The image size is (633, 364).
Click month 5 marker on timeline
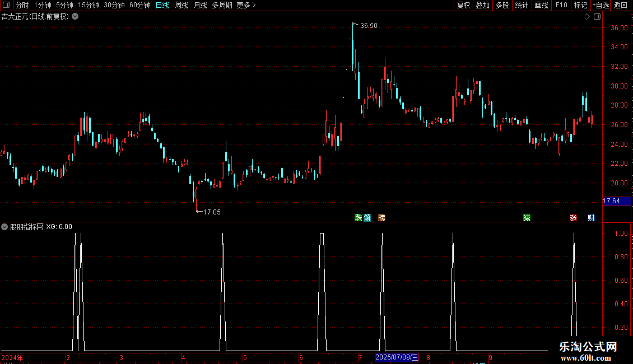click(x=245, y=357)
